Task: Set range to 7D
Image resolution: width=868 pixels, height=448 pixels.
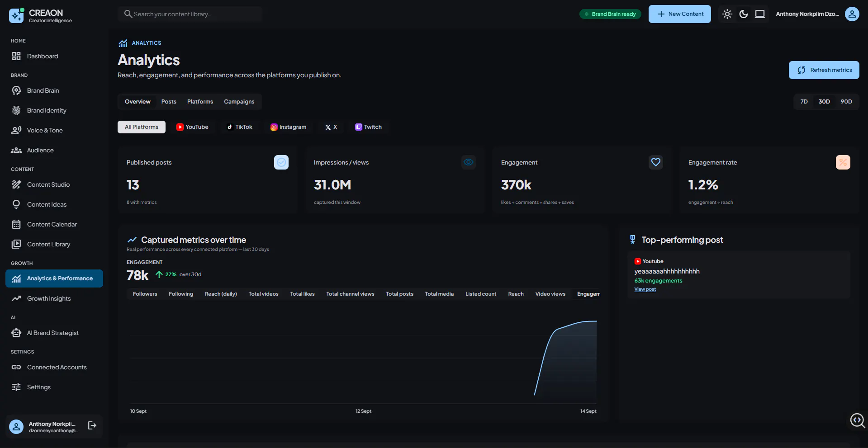Action: [x=804, y=102]
